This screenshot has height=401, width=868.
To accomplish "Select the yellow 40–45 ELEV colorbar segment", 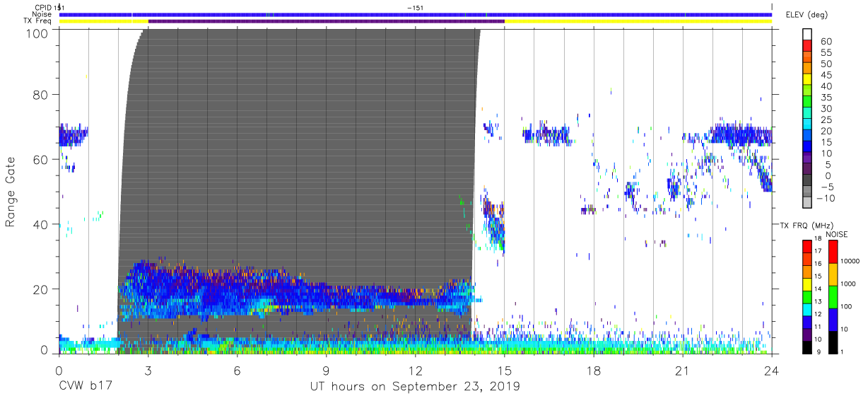I will pos(807,81).
